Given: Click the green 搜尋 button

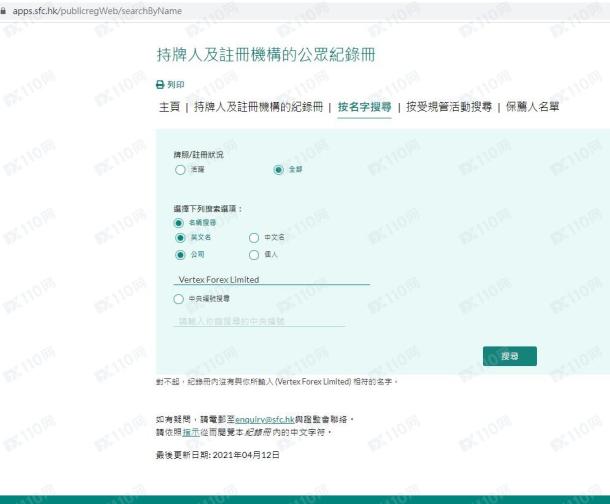Looking at the screenshot, I should coord(510,356).
